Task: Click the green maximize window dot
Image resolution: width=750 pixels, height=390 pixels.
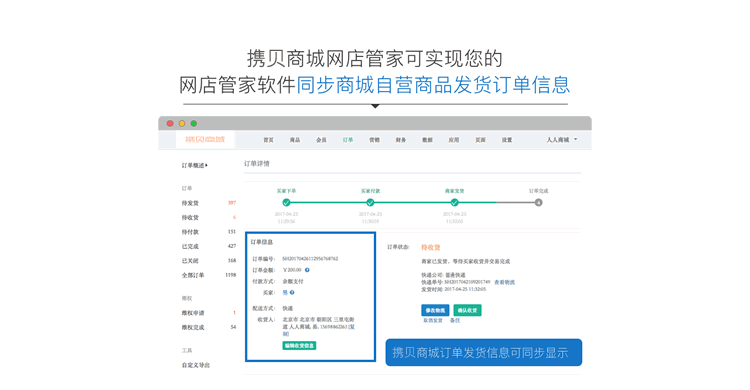Action: (194, 123)
